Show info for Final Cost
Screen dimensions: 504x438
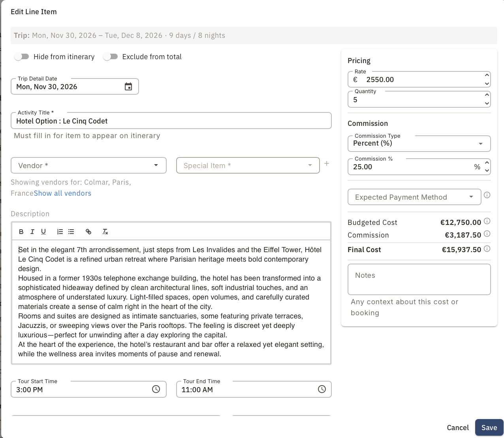[487, 249]
